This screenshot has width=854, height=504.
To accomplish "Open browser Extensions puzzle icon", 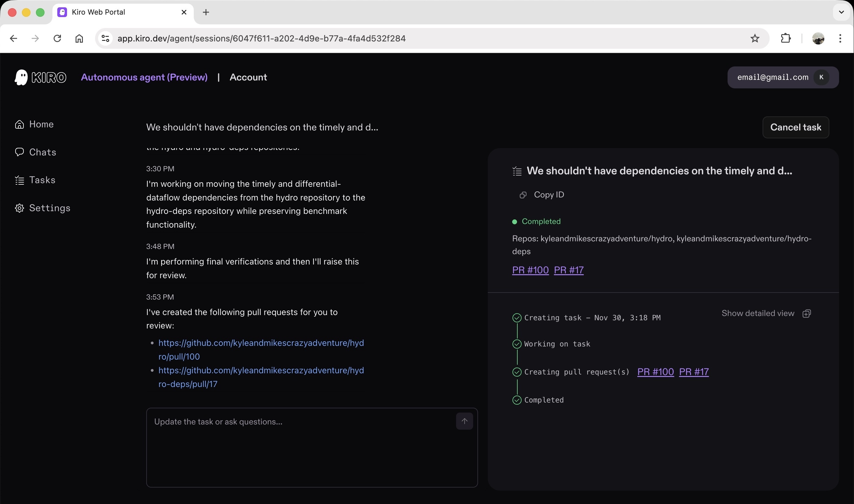I will coord(785,38).
